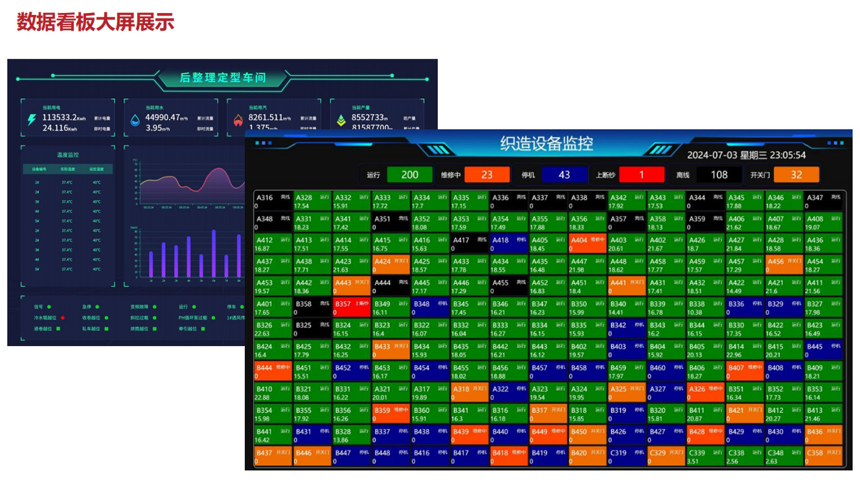Open the red B357 machine tile

tap(352, 307)
